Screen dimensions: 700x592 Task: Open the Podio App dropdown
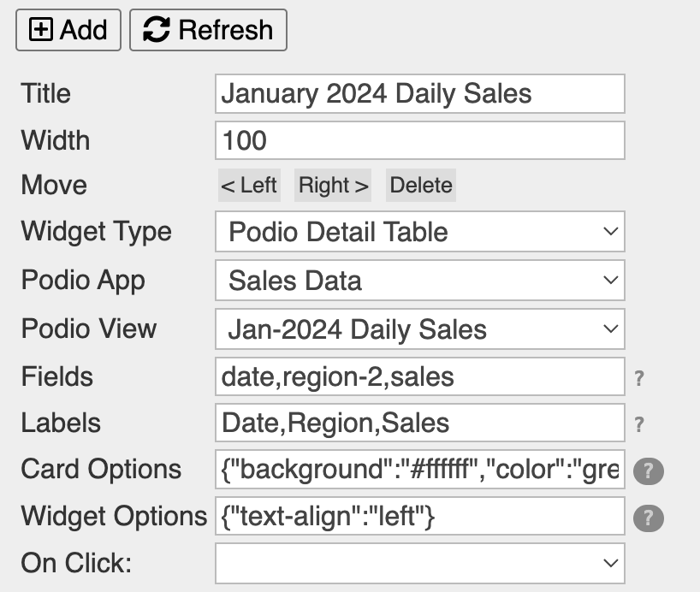419,281
